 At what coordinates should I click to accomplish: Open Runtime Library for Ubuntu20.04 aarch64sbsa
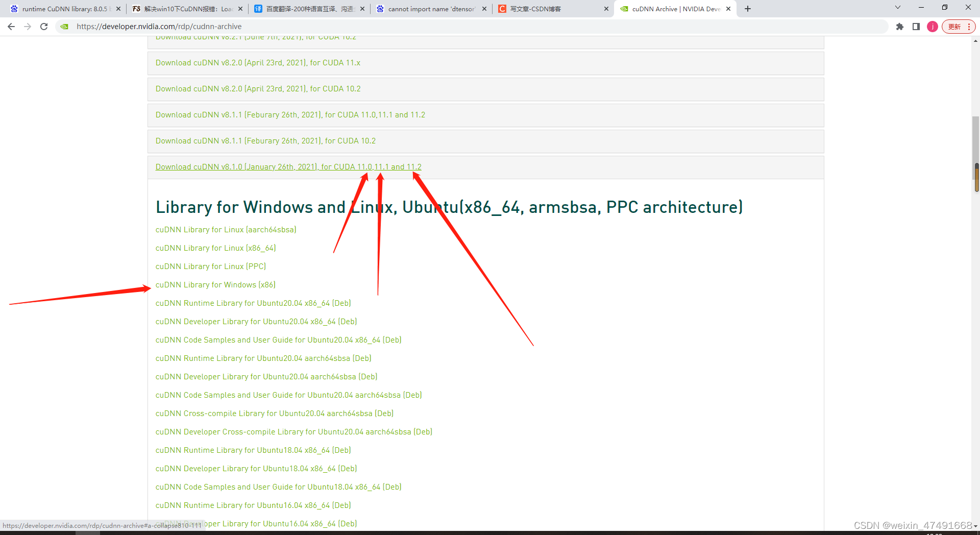click(263, 358)
